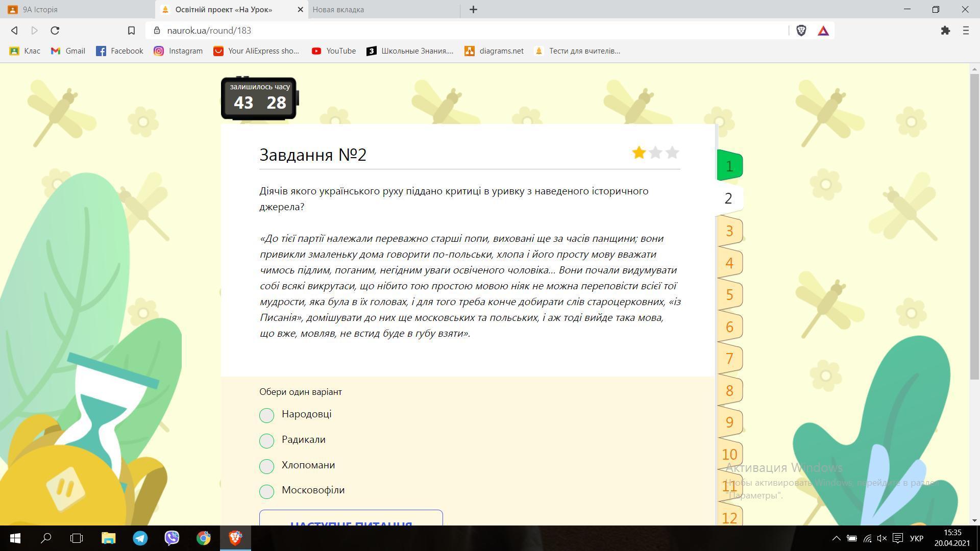Show hidden system tray icons

(836, 538)
